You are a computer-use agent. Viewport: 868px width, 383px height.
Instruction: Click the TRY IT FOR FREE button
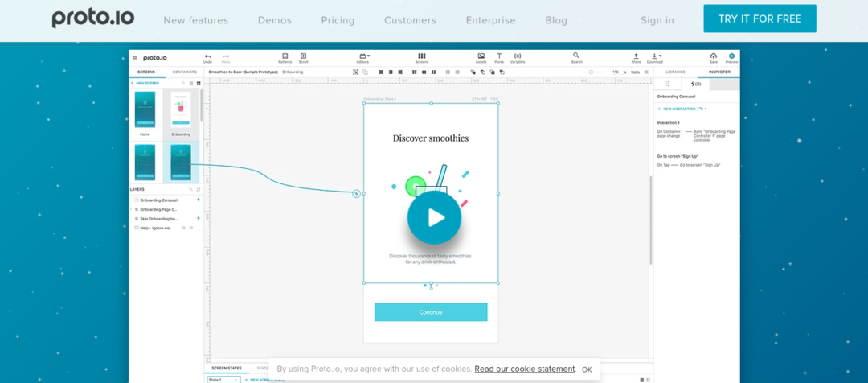click(x=759, y=19)
